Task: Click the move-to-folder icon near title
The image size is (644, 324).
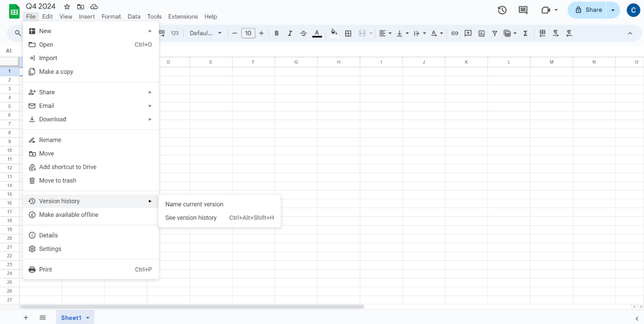Action: [80, 6]
